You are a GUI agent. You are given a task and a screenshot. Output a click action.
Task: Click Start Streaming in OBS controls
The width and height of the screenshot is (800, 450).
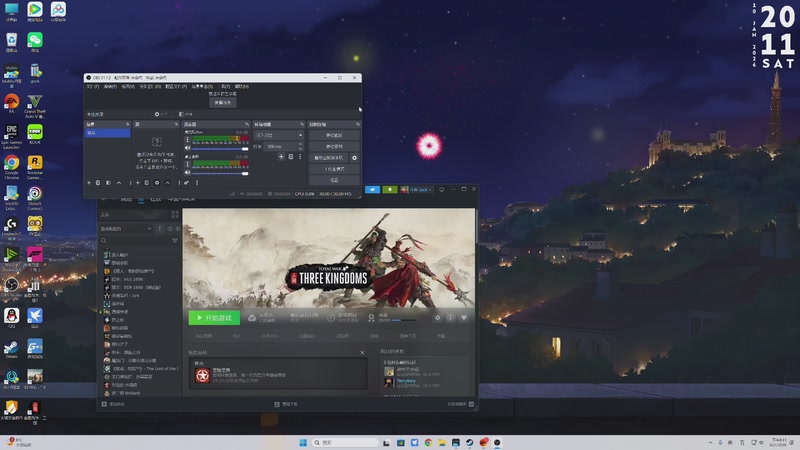pyautogui.click(x=334, y=135)
